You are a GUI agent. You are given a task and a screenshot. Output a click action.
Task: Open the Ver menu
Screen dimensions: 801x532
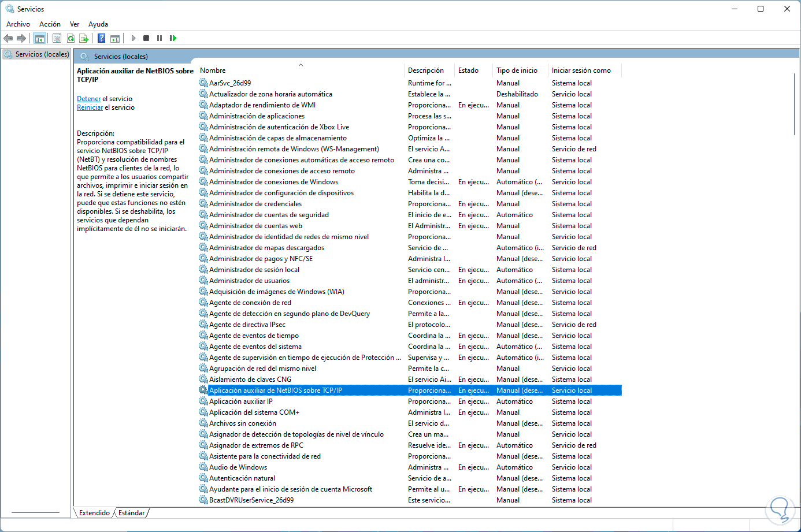(x=75, y=24)
